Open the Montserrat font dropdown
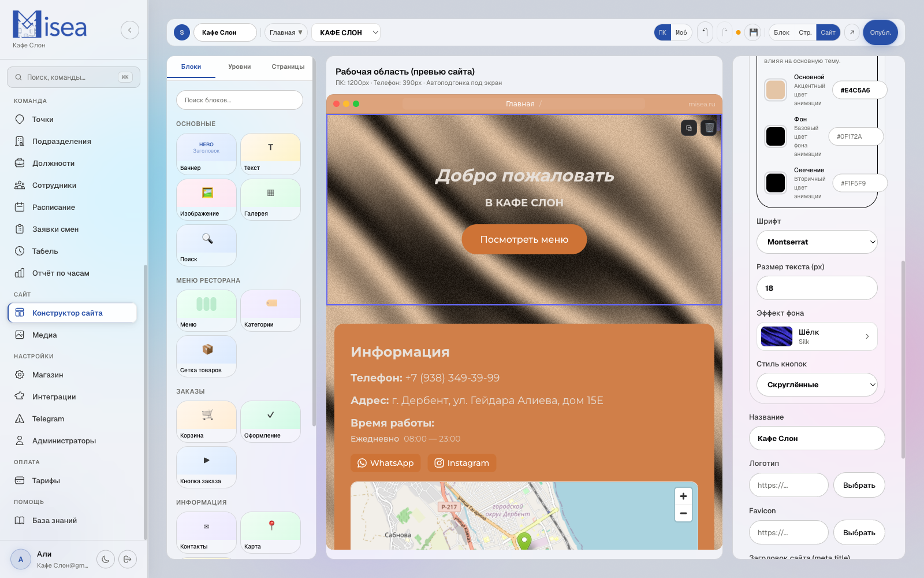The height and width of the screenshot is (578, 924). click(817, 242)
